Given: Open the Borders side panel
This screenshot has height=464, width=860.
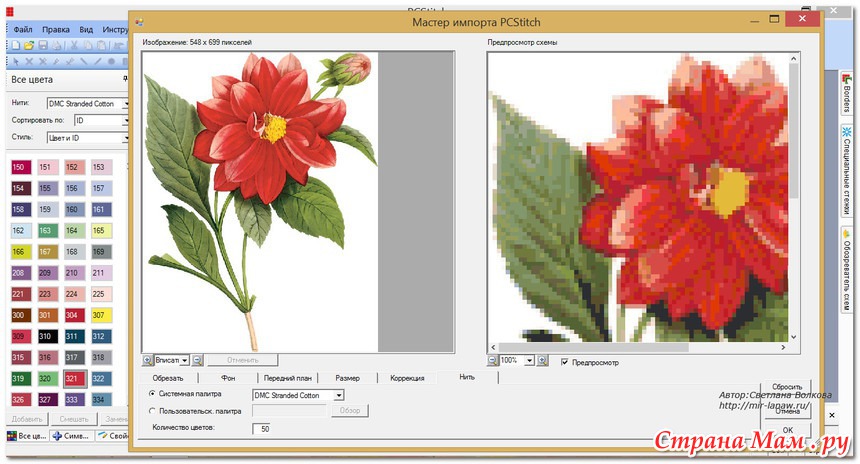Looking at the screenshot, I should (845, 92).
